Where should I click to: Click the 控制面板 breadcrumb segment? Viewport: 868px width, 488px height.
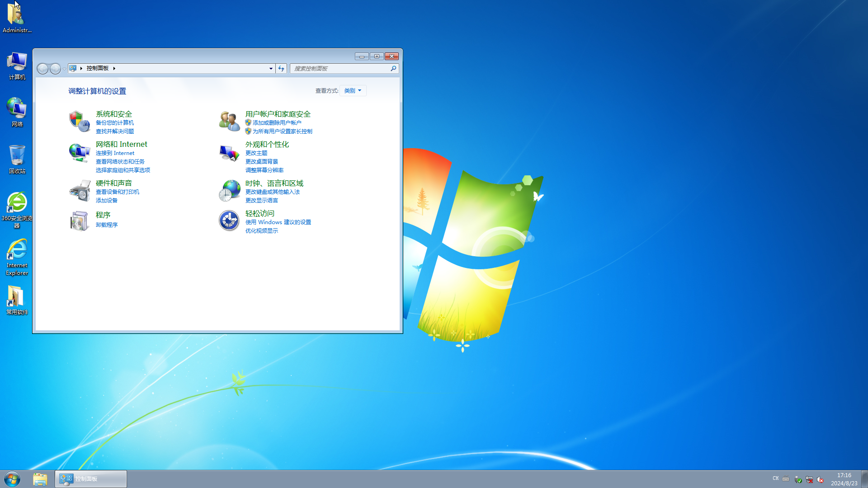pyautogui.click(x=98, y=69)
